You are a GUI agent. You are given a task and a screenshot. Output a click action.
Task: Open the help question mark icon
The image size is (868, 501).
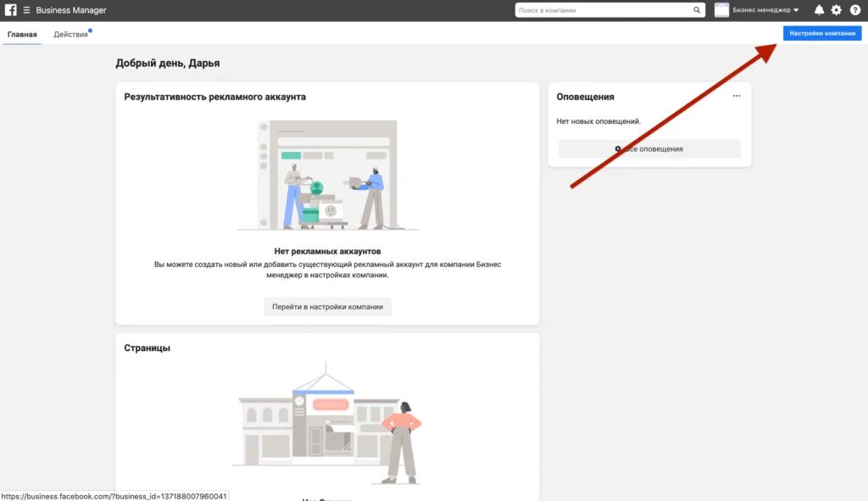point(854,10)
